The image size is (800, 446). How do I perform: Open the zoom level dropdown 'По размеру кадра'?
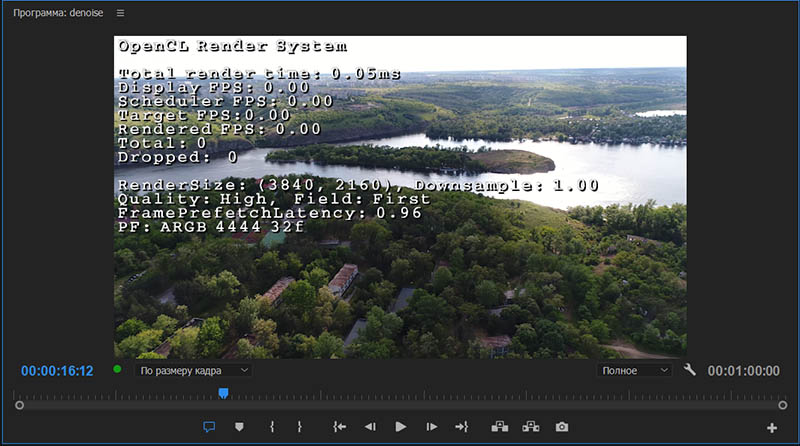point(194,370)
